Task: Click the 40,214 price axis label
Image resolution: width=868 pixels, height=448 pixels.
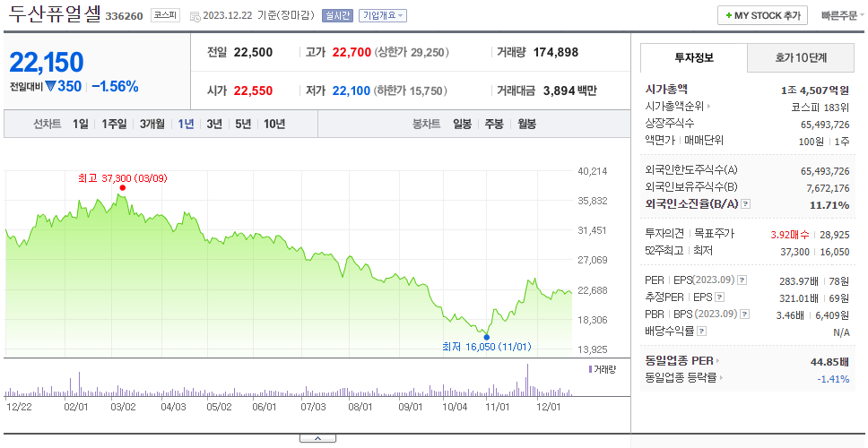Action: [x=593, y=171]
